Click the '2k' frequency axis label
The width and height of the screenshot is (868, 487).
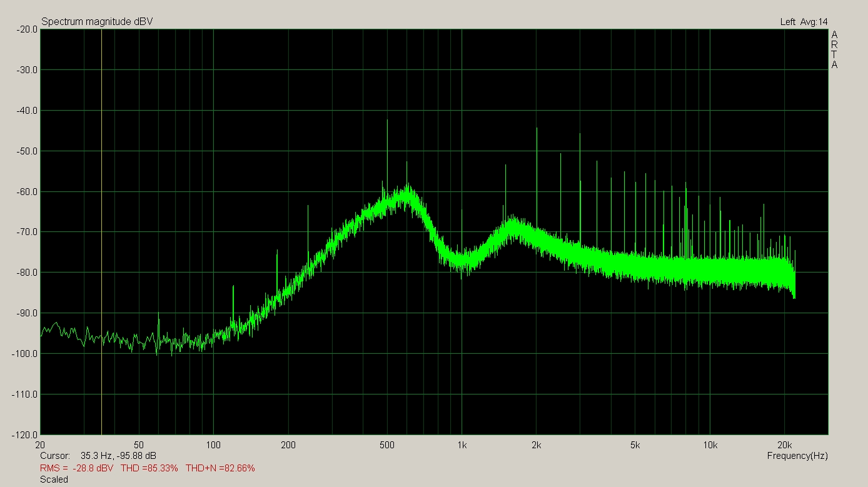pos(536,445)
